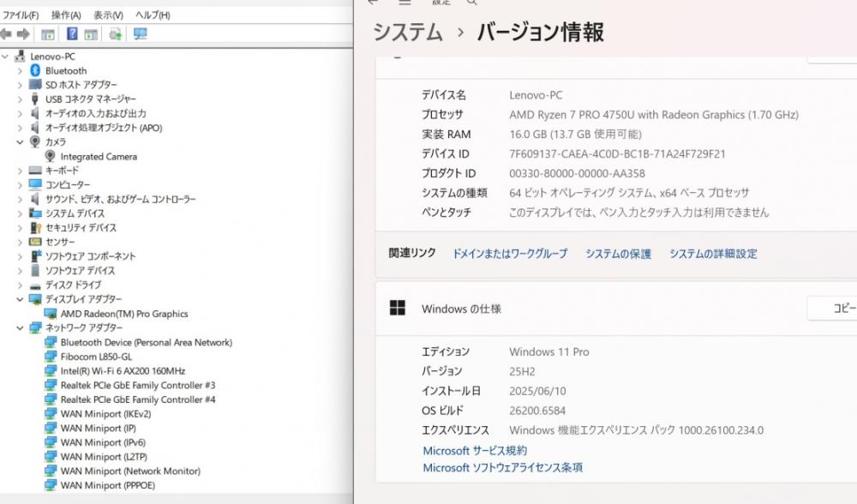Expand the ディスク ドライブ category
The width and height of the screenshot is (857, 504).
[x=20, y=285]
